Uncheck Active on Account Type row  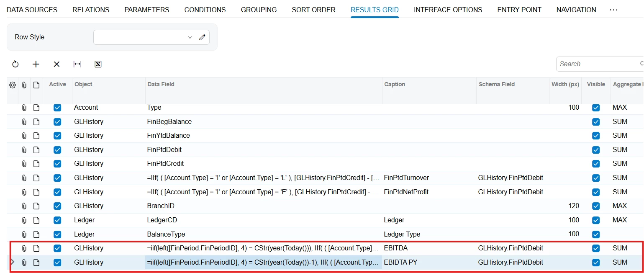(x=57, y=108)
